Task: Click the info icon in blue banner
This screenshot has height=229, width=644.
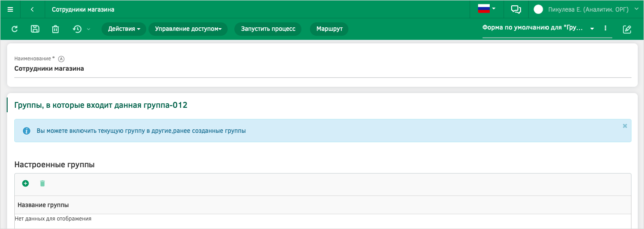Action: 27,131
